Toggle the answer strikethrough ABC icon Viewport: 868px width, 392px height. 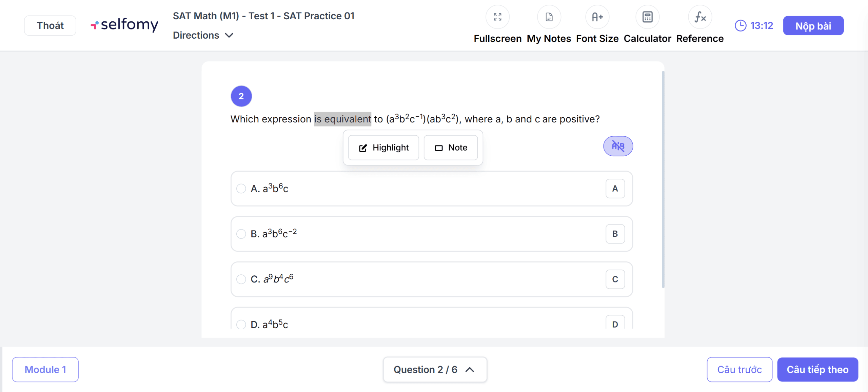pyautogui.click(x=618, y=146)
